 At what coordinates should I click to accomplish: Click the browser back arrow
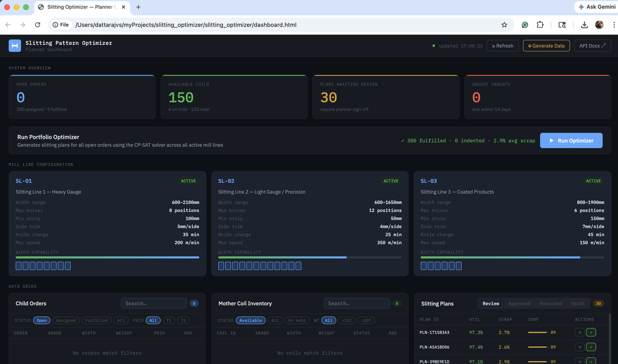(8, 25)
